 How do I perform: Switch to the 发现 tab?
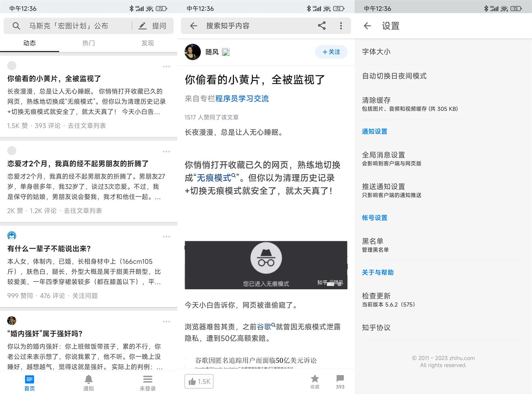147,43
